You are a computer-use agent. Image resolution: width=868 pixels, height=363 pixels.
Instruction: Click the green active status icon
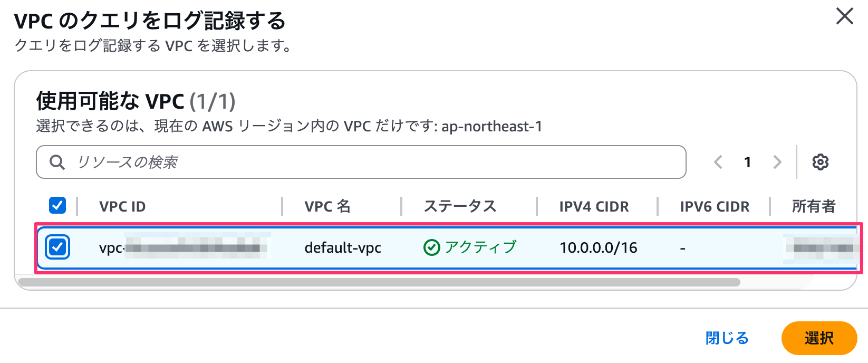pyautogui.click(x=431, y=247)
